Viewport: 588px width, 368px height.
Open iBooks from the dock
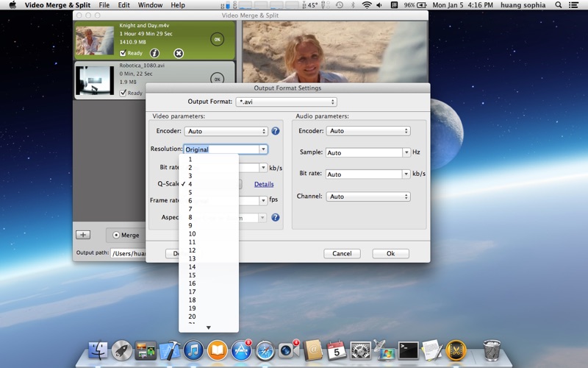(x=218, y=350)
